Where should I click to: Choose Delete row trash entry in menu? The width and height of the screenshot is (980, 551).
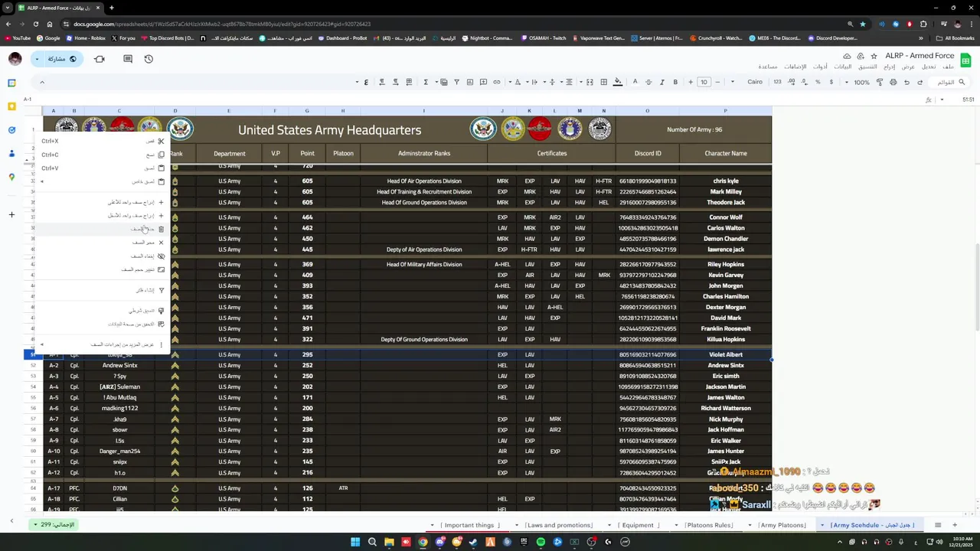(103, 229)
